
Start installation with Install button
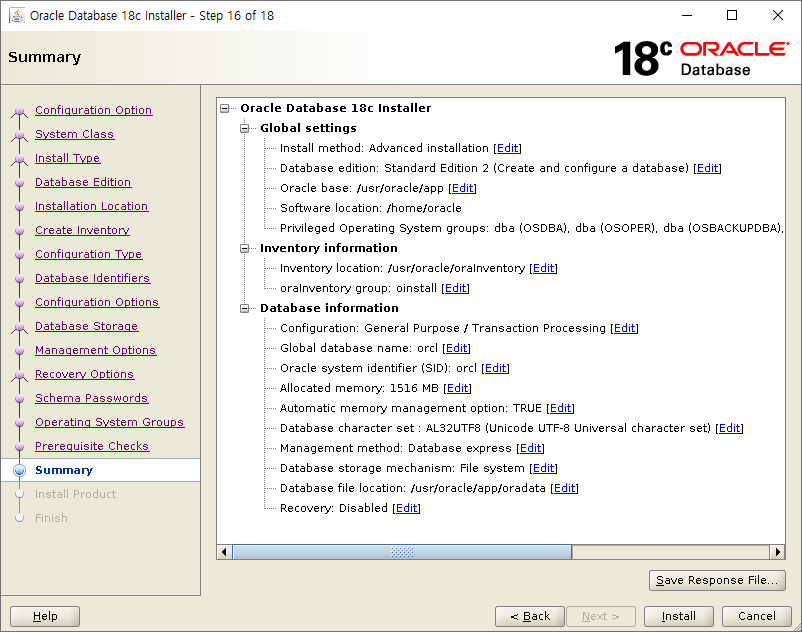(679, 616)
